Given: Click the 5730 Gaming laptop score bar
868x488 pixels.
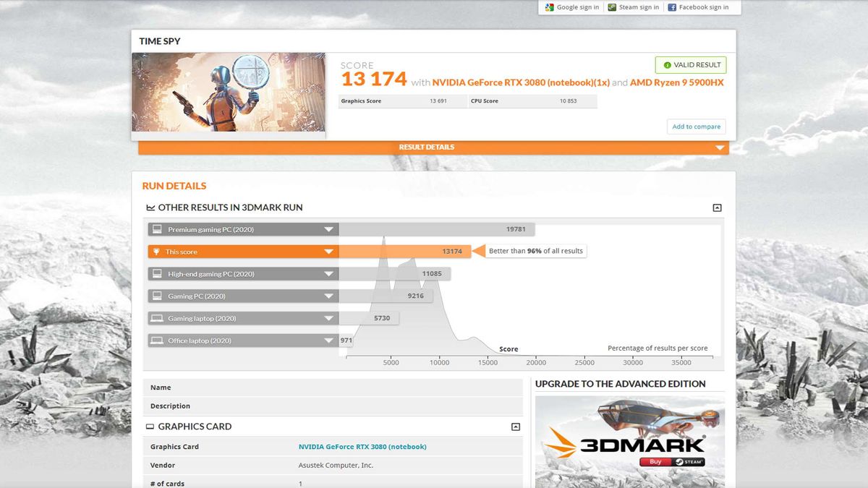Looking at the screenshot, I should 369,318.
